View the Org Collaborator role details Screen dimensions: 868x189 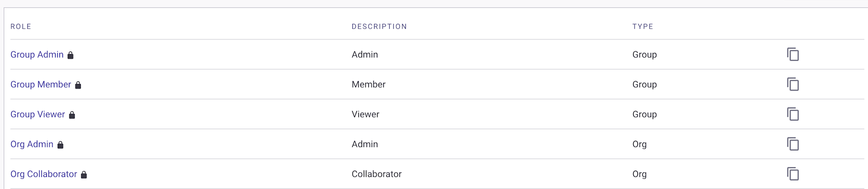(x=43, y=174)
